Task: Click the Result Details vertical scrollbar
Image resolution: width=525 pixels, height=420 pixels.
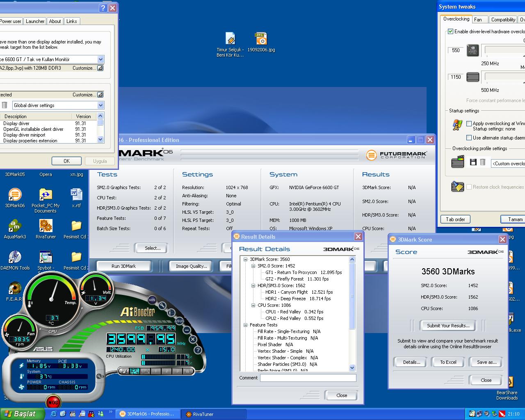Action: [352, 313]
